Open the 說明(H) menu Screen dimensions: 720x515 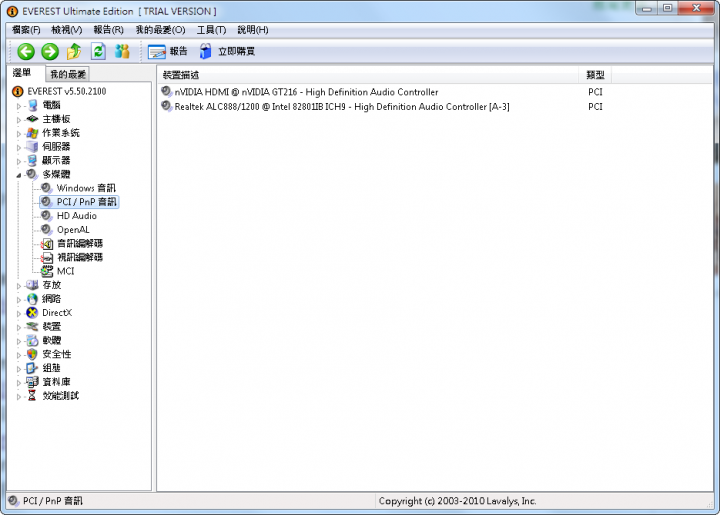click(x=253, y=30)
